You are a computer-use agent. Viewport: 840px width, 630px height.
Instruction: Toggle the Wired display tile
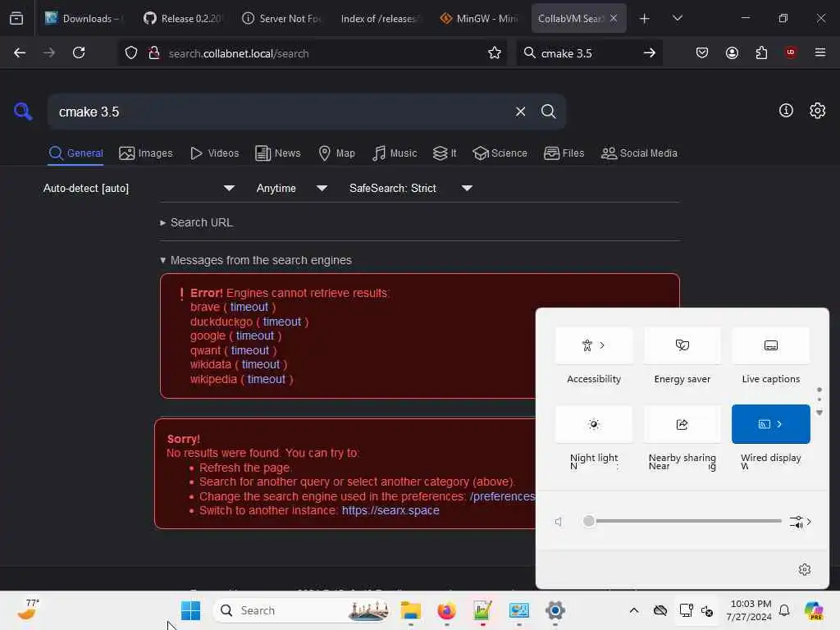click(771, 424)
